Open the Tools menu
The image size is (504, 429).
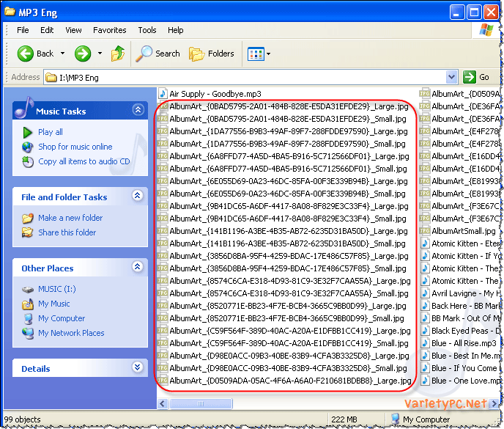pos(147,30)
